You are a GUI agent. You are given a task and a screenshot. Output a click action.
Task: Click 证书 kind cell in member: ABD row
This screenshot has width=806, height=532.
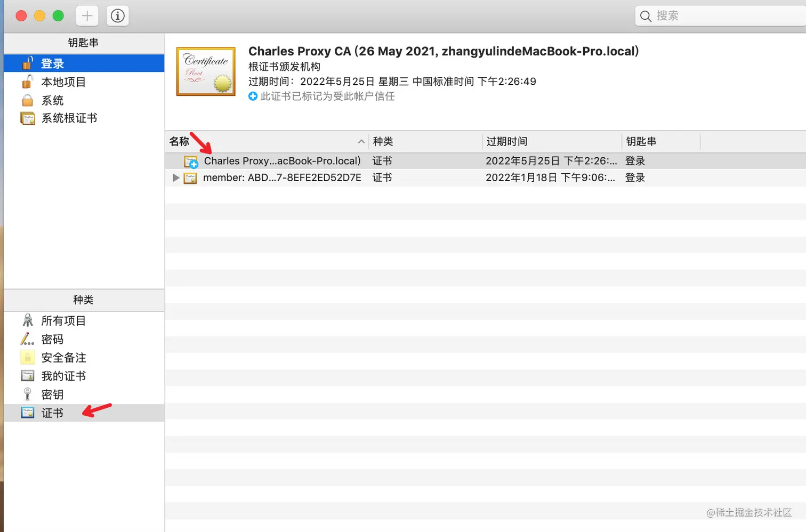pyautogui.click(x=382, y=178)
